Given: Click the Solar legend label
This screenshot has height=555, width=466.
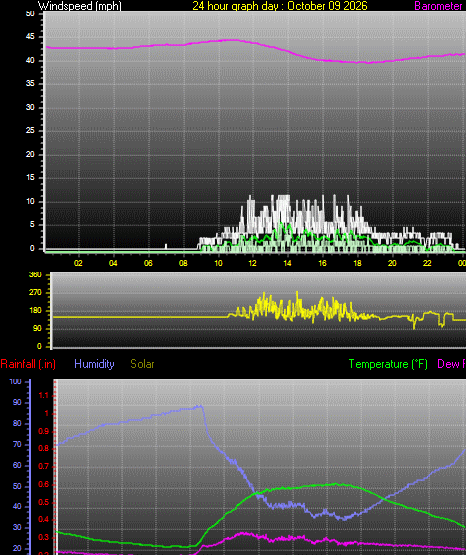Looking at the screenshot, I should [142, 364].
